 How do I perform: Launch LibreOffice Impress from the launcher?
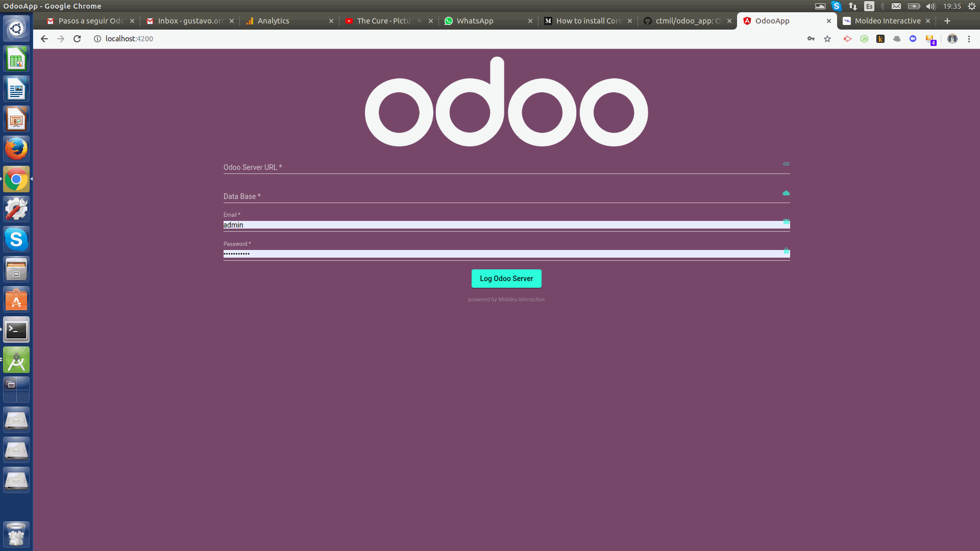(16, 119)
